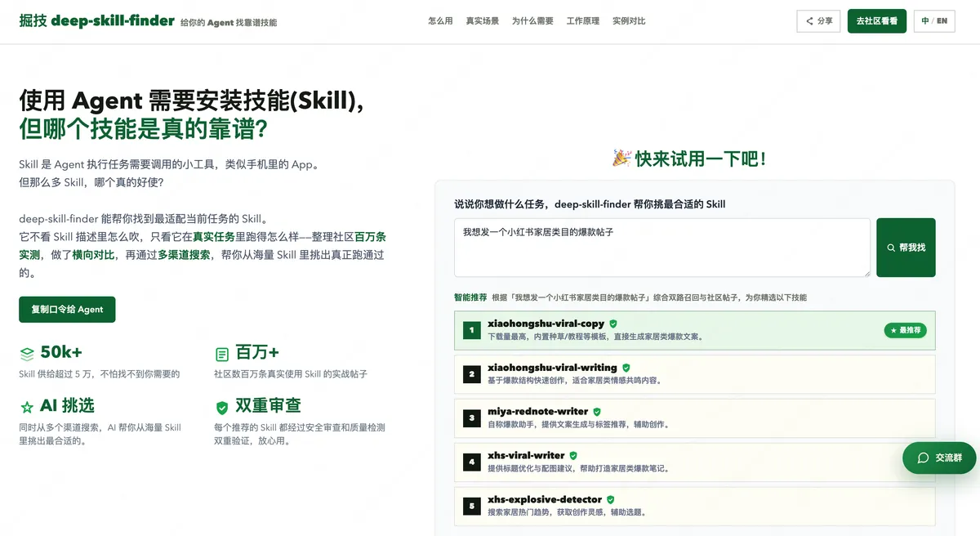The width and height of the screenshot is (980, 536).
Task: Select xhs-explosive-detector skill row
Action: pyautogui.click(x=695, y=506)
